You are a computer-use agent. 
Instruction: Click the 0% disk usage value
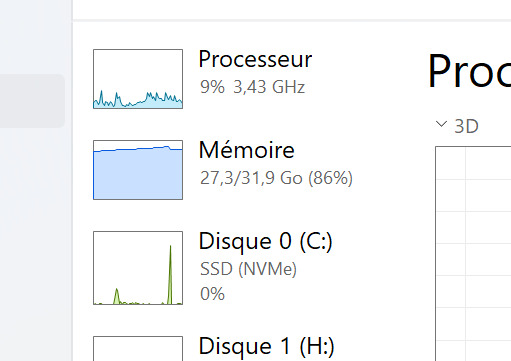[212, 294]
